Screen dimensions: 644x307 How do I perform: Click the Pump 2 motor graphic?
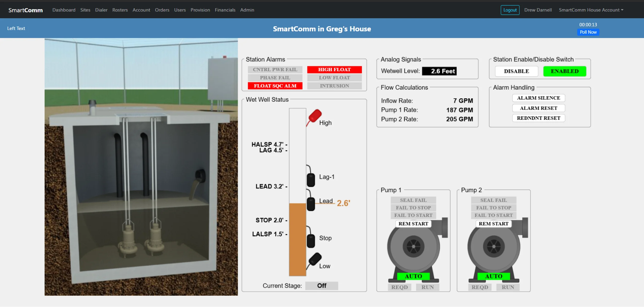tap(494, 246)
